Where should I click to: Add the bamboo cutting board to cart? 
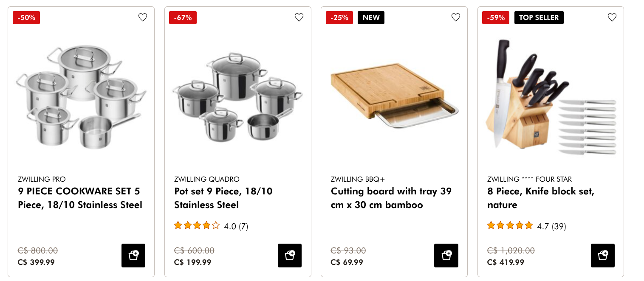(x=446, y=256)
